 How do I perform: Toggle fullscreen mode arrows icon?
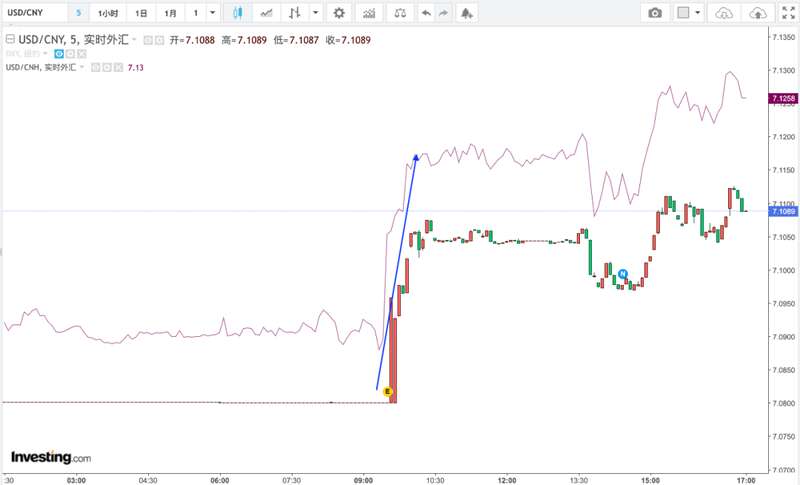click(788, 13)
